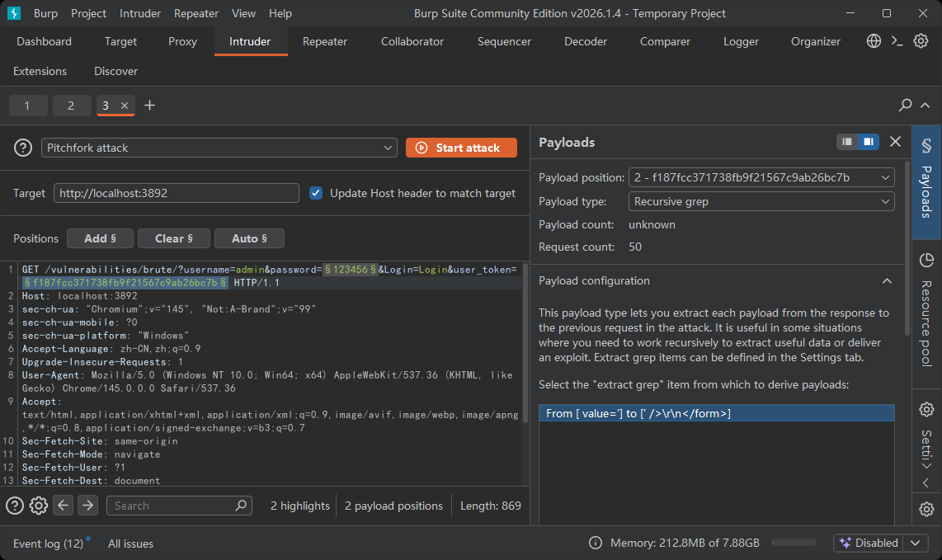The image size is (942, 560).
Task: Go to previous search match arrow
Action: pyautogui.click(x=63, y=506)
